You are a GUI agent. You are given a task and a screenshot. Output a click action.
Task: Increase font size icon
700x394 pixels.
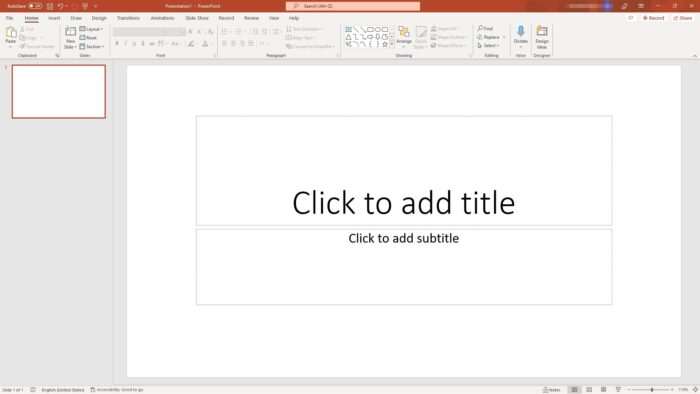191,31
